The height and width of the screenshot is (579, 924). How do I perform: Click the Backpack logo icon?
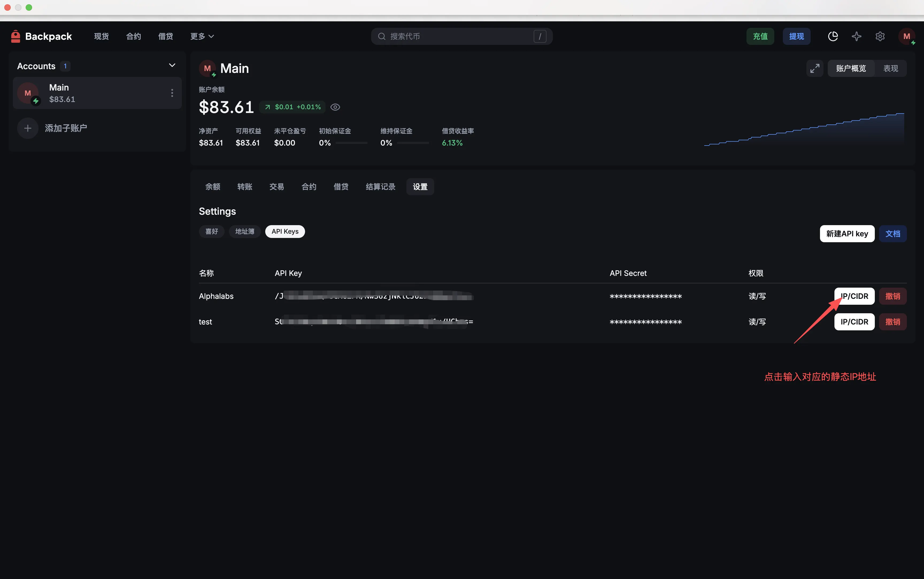tap(15, 36)
